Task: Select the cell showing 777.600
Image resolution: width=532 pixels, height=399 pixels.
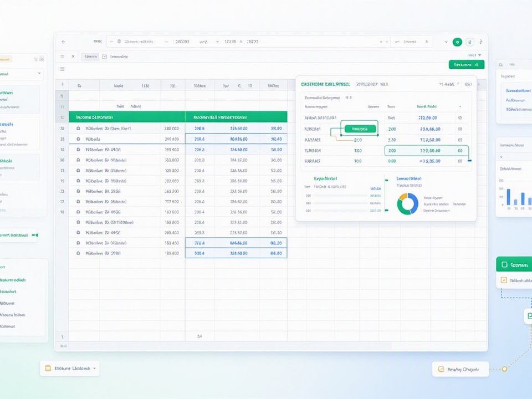Action: [x=172, y=202]
